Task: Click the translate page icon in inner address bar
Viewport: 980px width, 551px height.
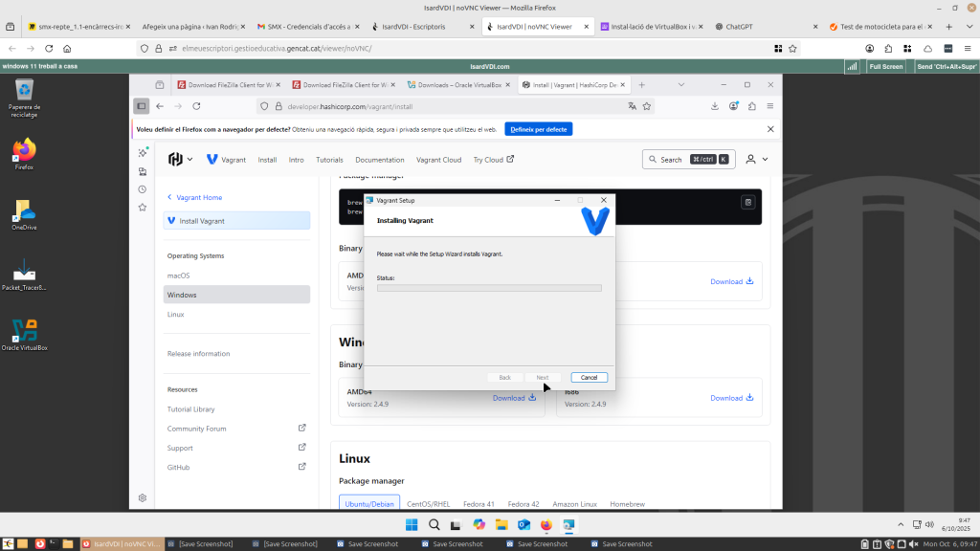Action: pyautogui.click(x=632, y=106)
